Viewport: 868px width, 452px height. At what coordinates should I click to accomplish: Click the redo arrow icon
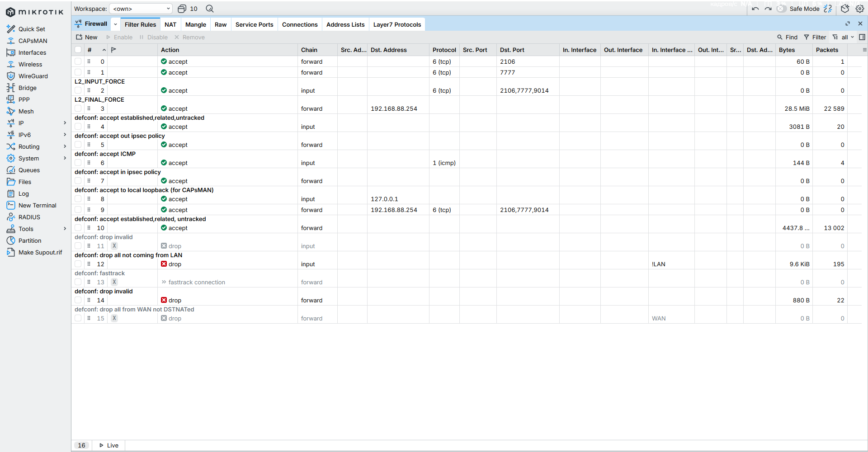point(768,9)
